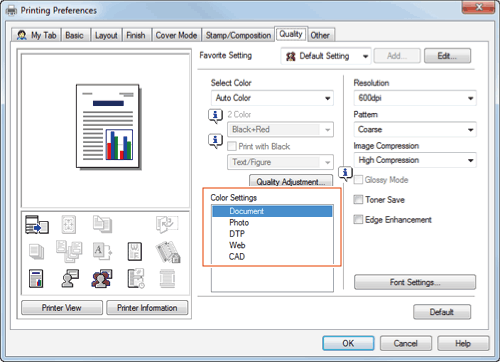Viewport: 500px width, 362px height.
Task: Click the Cancel button
Action: pyautogui.click(x=406, y=343)
